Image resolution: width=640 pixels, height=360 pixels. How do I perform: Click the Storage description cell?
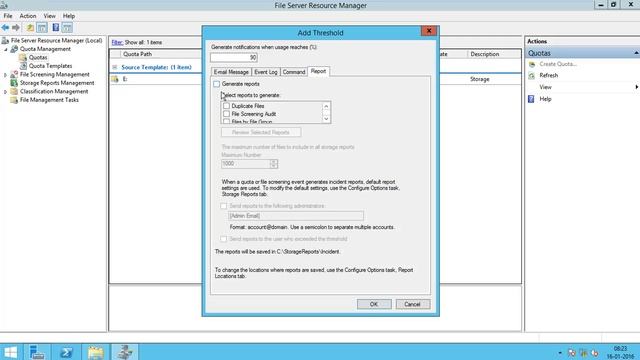(x=480, y=79)
